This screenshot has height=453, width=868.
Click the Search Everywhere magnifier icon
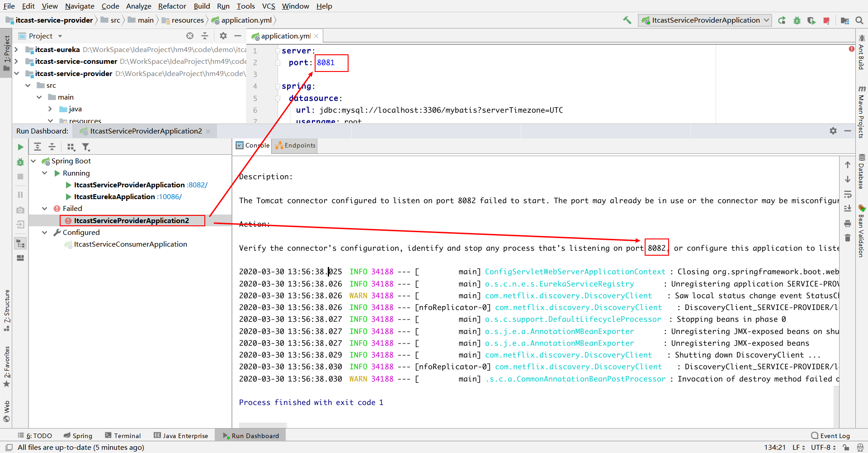click(x=859, y=20)
